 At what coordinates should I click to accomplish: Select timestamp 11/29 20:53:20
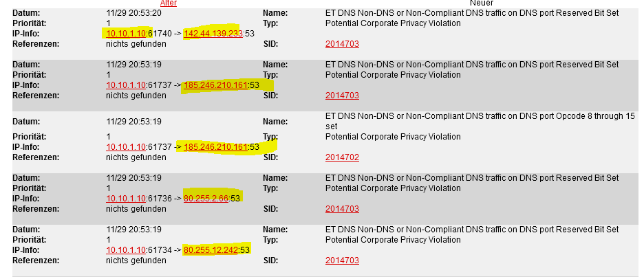133,13
